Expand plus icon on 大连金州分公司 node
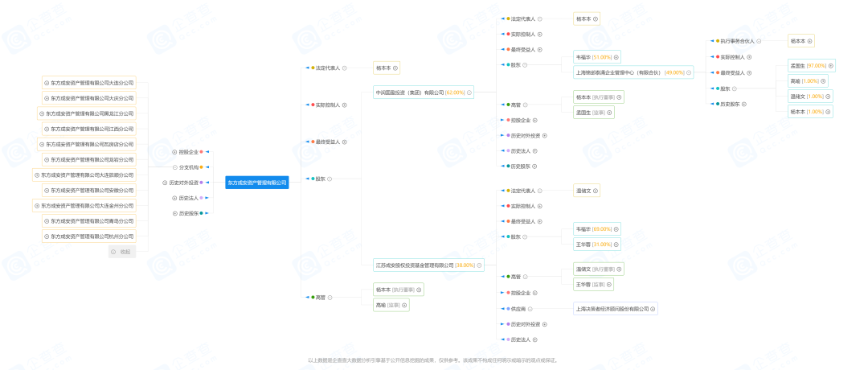 click(37, 205)
